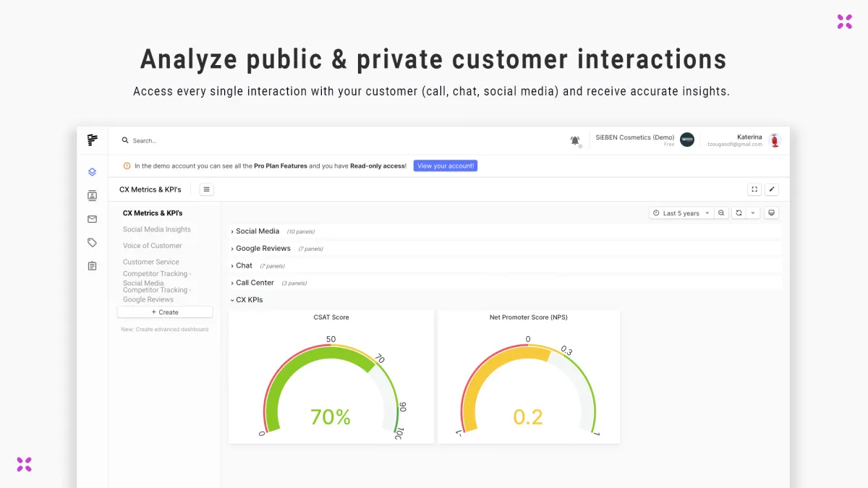Open the refresh interval dropdown arrow
Viewport: 868px width, 488px height.
pos(753,213)
